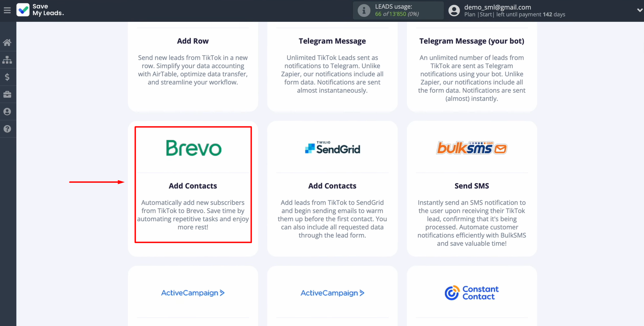Viewport: 644px width, 326px height.
Task: Click the SendGrid card description text
Action: point(332,219)
